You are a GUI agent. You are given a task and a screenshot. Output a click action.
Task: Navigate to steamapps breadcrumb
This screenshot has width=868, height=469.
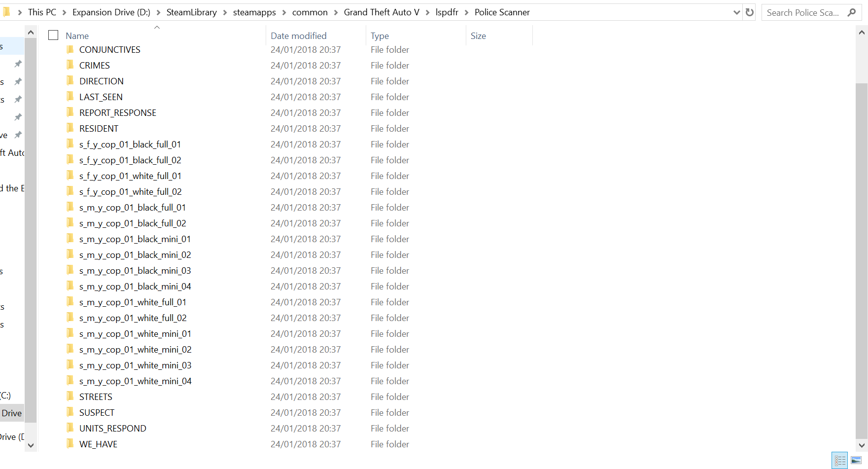254,12
